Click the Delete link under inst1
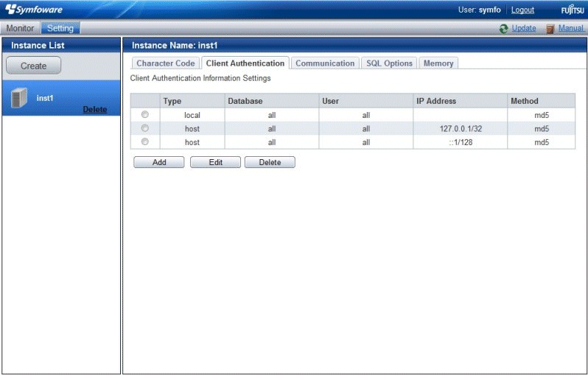 point(95,109)
